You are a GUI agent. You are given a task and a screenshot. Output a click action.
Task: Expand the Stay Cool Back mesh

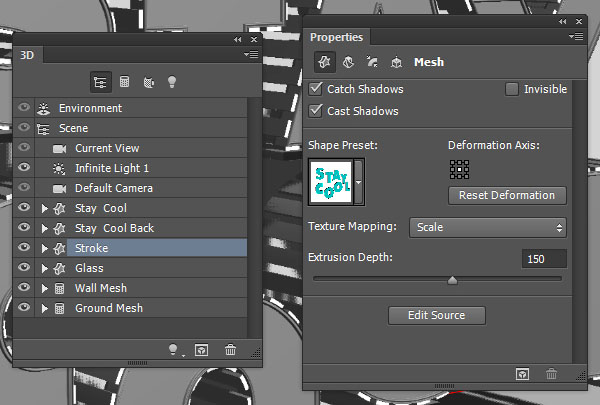(x=45, y=228)
